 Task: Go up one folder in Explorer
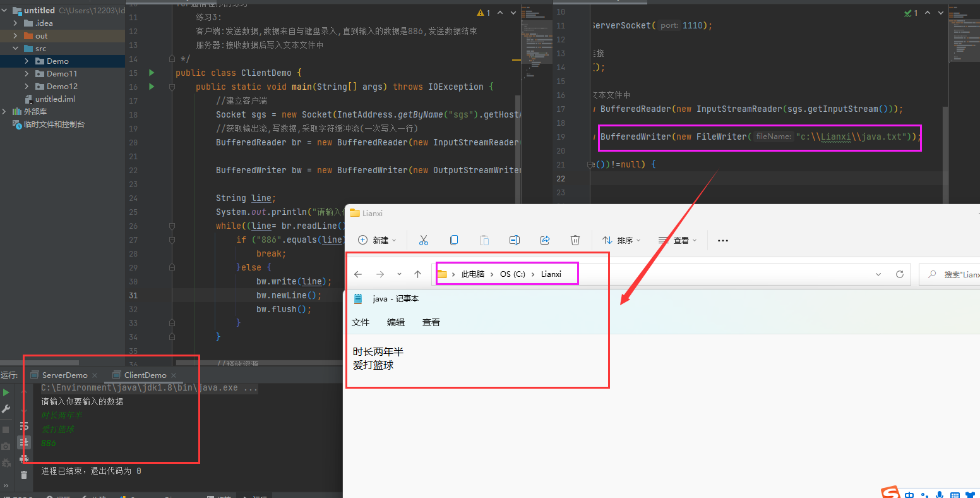417,274
